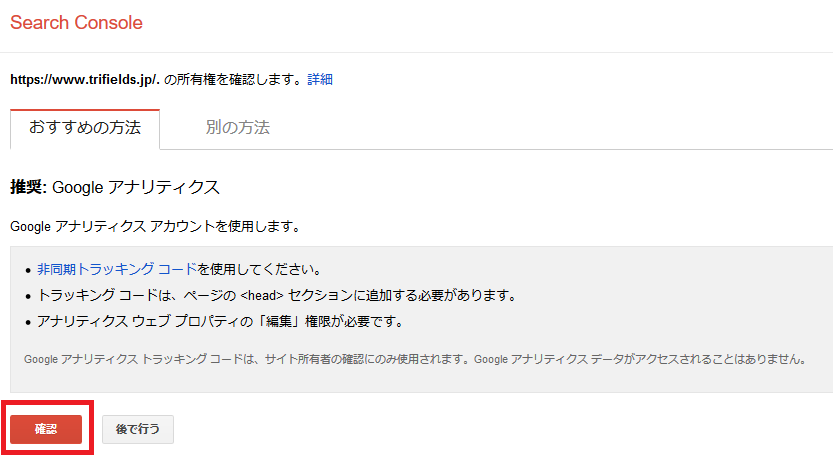The height and width of the screenshot is (461, 833).
Task: Click の所有権を確認します text beside the URL
Action: (x=234, y=80)
